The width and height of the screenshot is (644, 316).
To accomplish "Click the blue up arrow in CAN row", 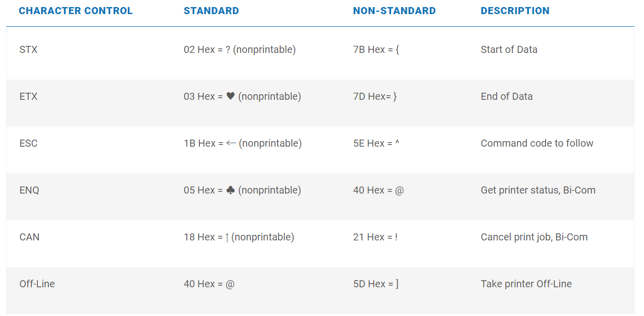I will pyautogui.click(x=227, y=237).
